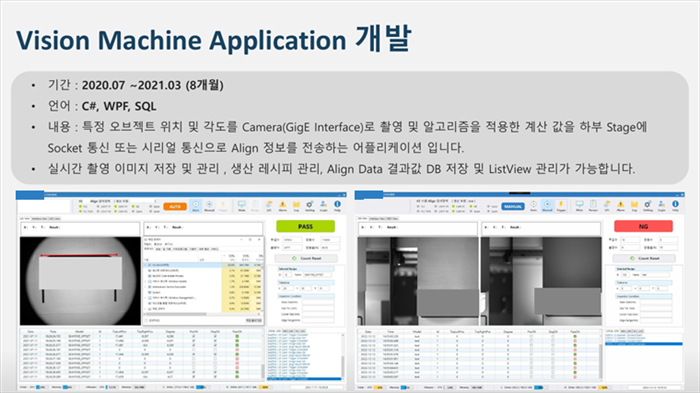Open Setting gear icon in NG window
Screen dimensions: 700x393
tap(648, 205)
